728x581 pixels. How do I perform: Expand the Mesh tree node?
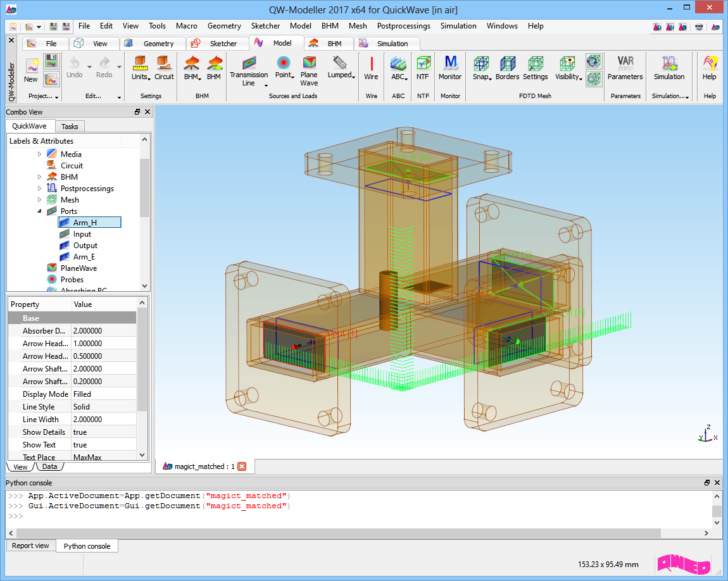39,199
